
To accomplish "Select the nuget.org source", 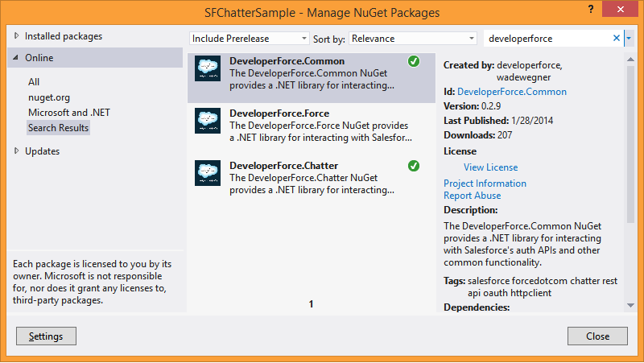I will [49, 97].
